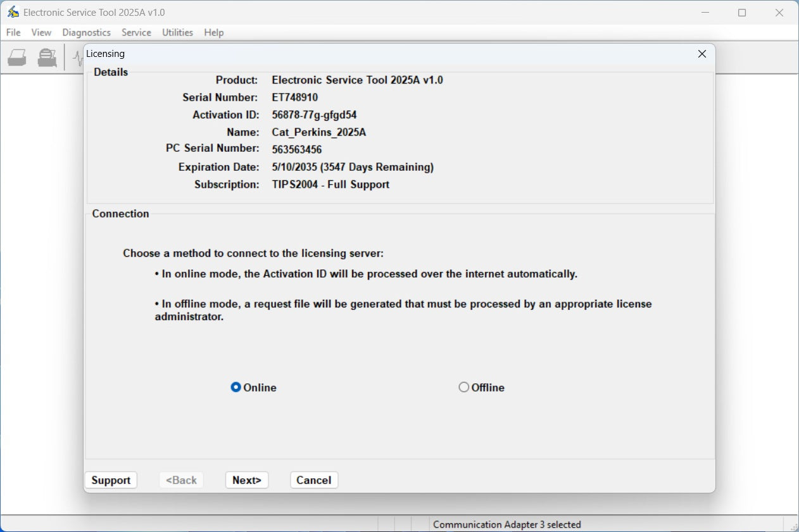Maximize the Electronic Service Tool window
Viewport: 799px width, 532px height.
[742, 13]
